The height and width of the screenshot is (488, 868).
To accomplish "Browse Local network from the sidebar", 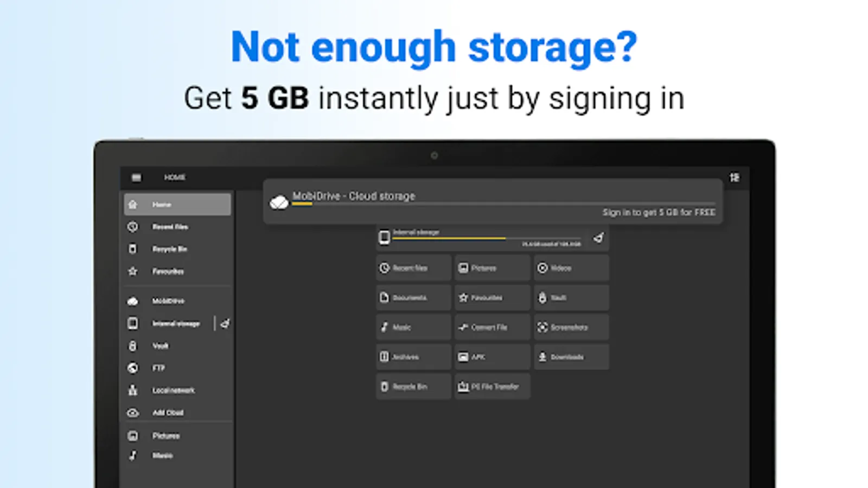I will pos(177,390).
